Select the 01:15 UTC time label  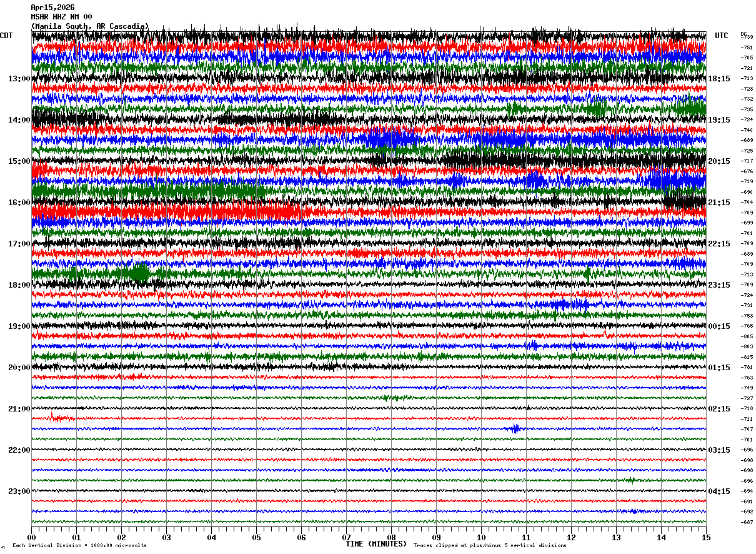pyautogui.click(x=719, y=368)
